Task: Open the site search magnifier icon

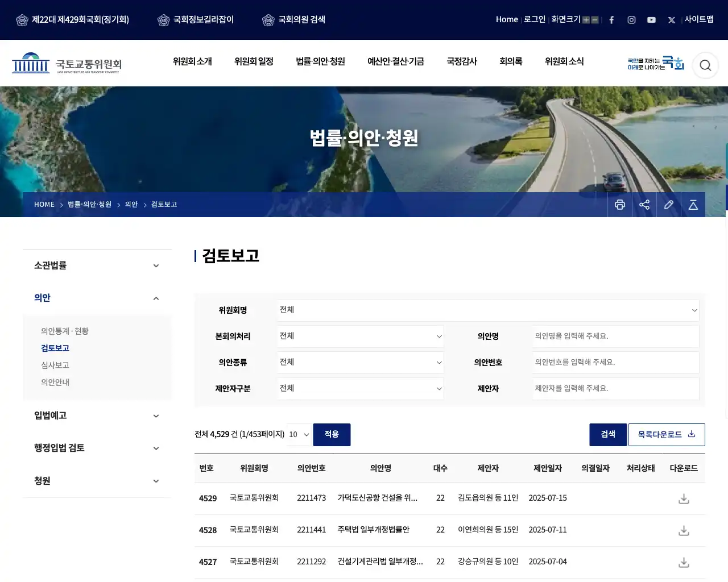Action: pyautogui.click(x=705, y=65)
